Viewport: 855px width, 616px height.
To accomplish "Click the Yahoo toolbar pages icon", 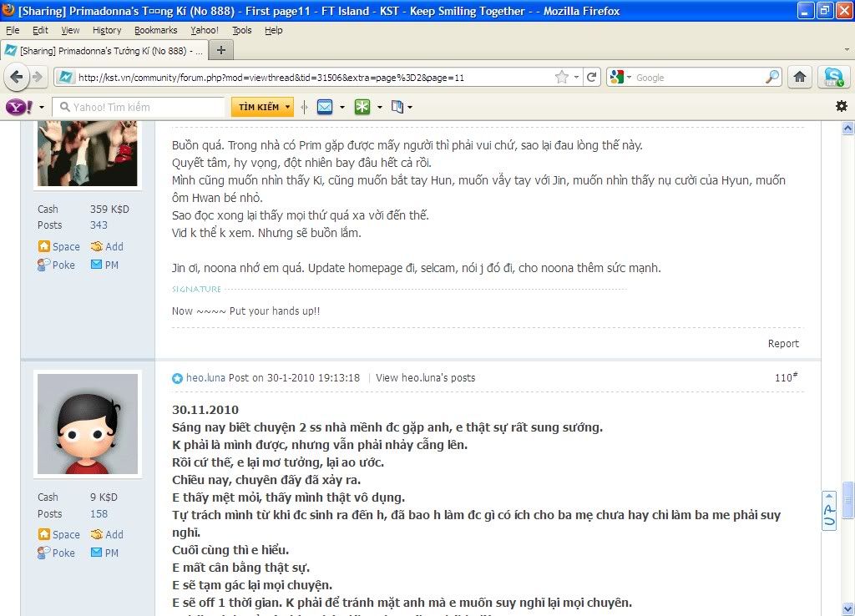I will tap(397, 107).
